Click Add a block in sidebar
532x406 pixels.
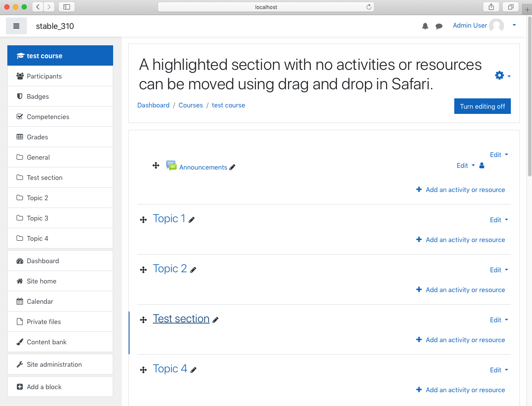tap(60, 387)
